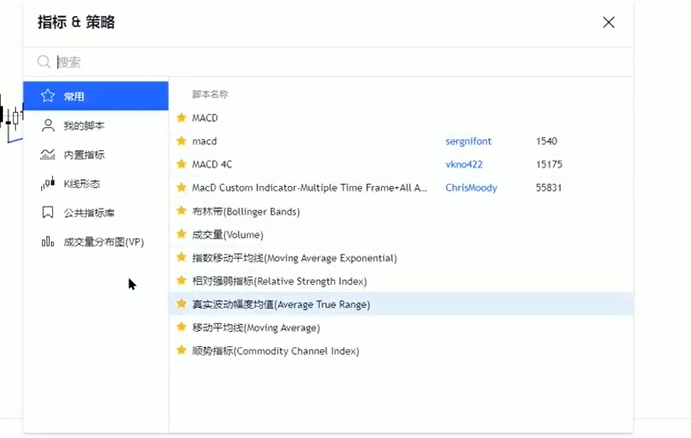Open author ChrisMoody profile link
The width and height of the screenshot is (691, 438).
471,188
